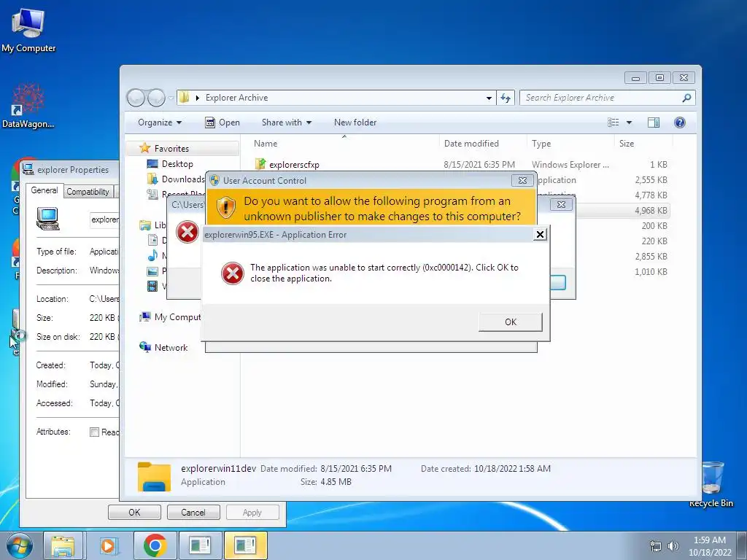Switch to Compatibility tab in explorer Properties
The image size is (747, 560).
(x=88, y=192)
